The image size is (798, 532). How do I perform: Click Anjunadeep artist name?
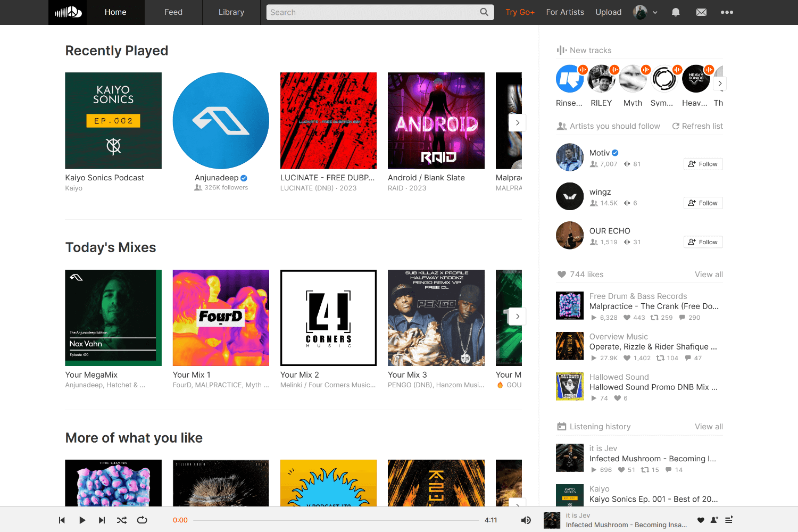point(217,178)
